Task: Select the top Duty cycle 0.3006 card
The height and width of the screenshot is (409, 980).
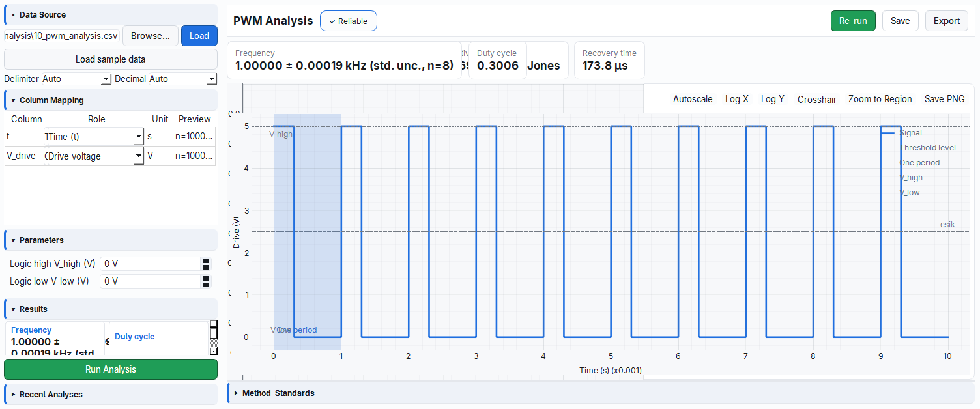Action: click(498, 60)
